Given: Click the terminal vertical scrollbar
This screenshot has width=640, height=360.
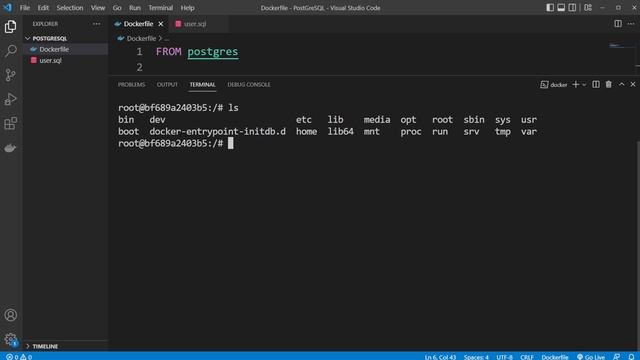Looking at the screenshot, I should (638, 246).
